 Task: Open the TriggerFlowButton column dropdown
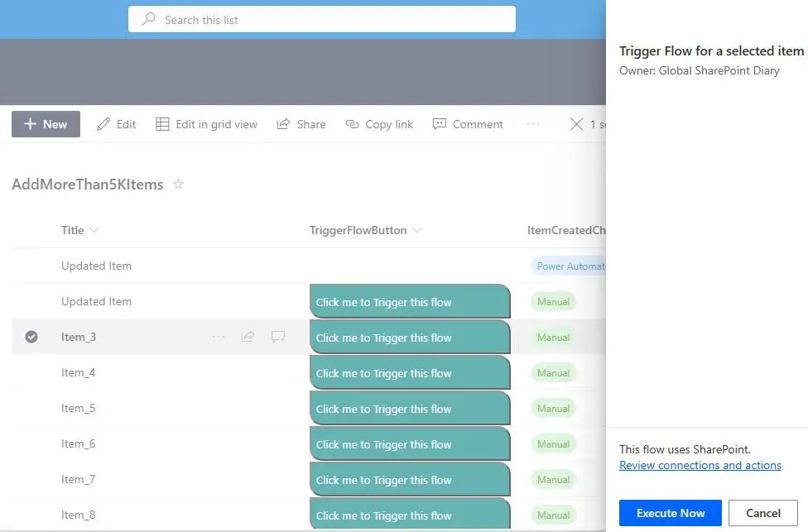(417, 230)
